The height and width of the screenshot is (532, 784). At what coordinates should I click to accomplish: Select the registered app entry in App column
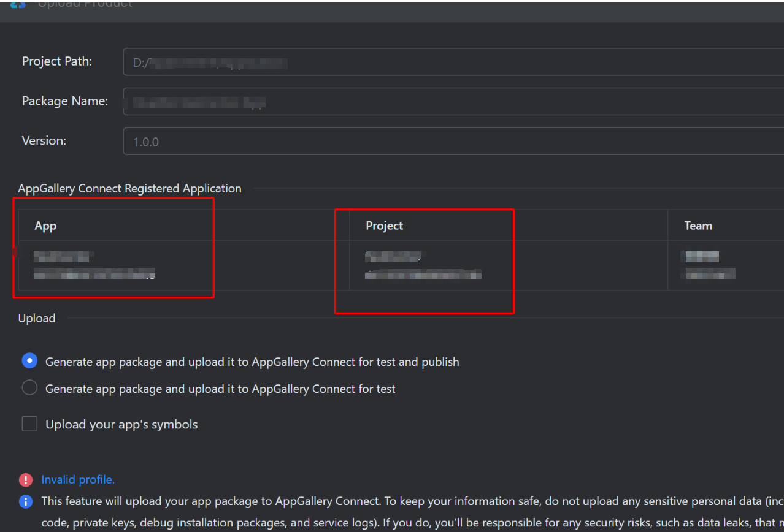tap(94, 266)
